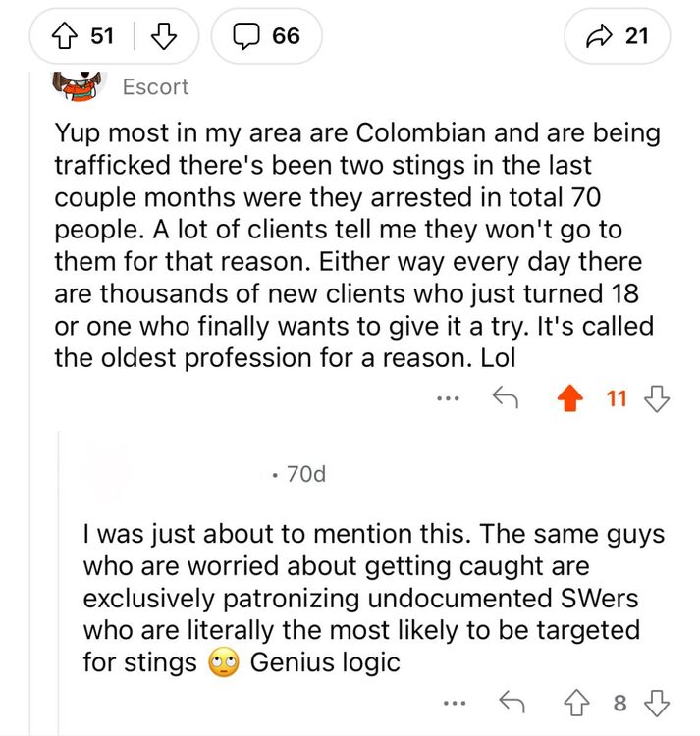Tap the blurred avatar of the nested reply

(108, 475)
